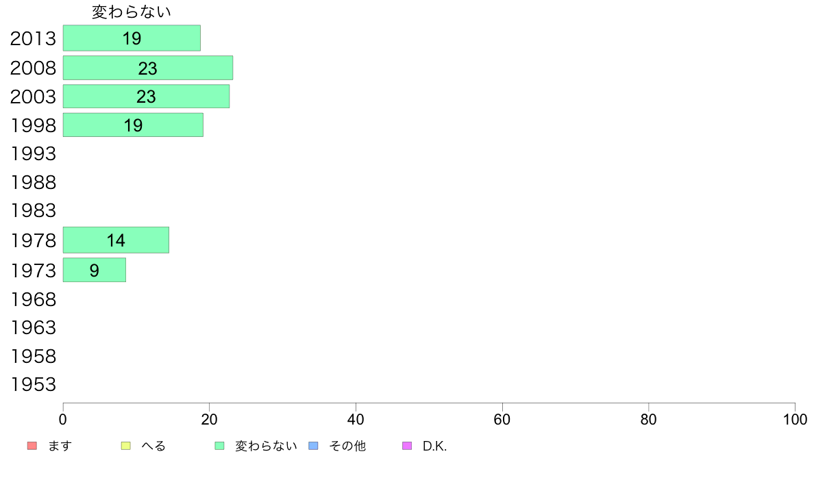Click the 40 tick on x-axis
This screenshot has height=504, width=814.
tap(356, 419)
